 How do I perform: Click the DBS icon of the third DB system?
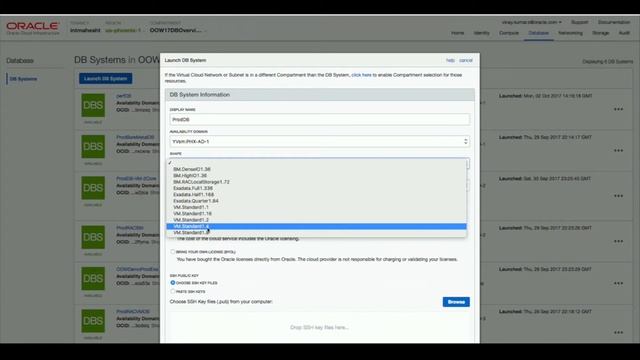pyautogui.click(x=93, y=188)
